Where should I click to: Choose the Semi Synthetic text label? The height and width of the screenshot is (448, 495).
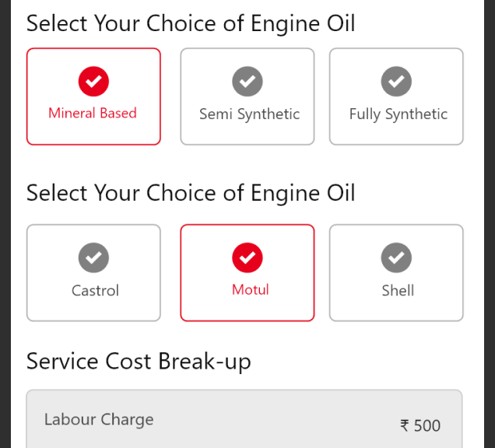coord(249,114)
